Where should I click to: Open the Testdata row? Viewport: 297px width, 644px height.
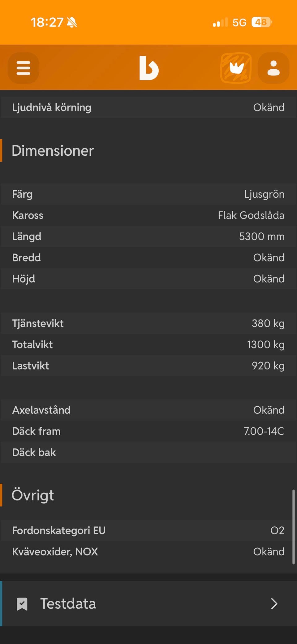pos(148,604)
